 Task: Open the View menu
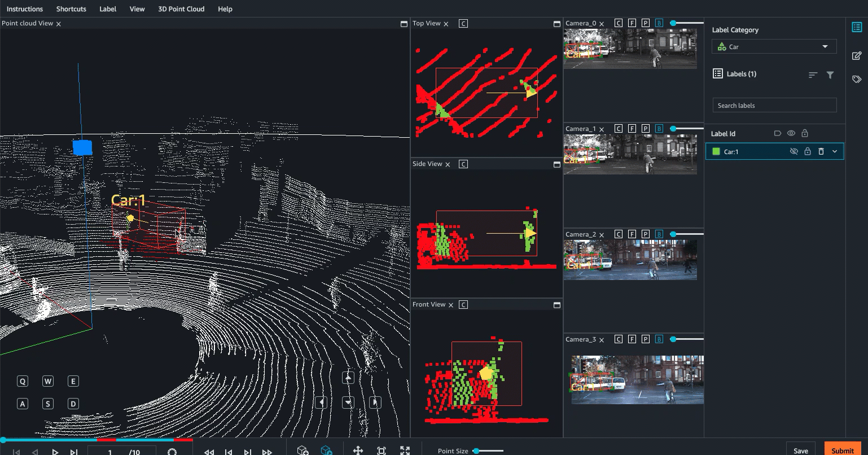coord(137,9)
